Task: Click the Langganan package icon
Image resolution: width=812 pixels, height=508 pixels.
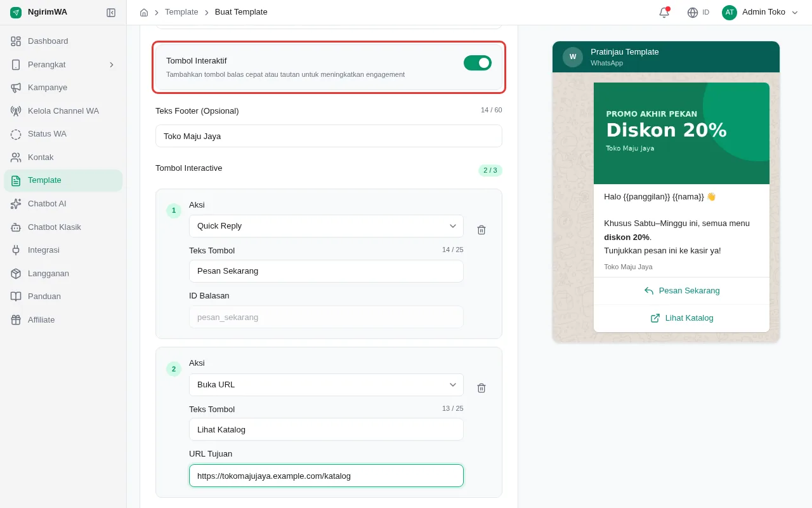Action: [x=16, y=274]
